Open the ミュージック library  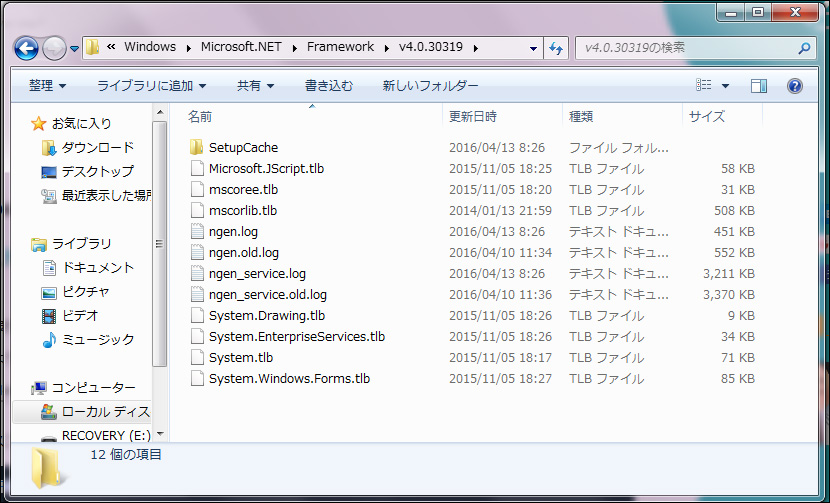click(97, 339)
